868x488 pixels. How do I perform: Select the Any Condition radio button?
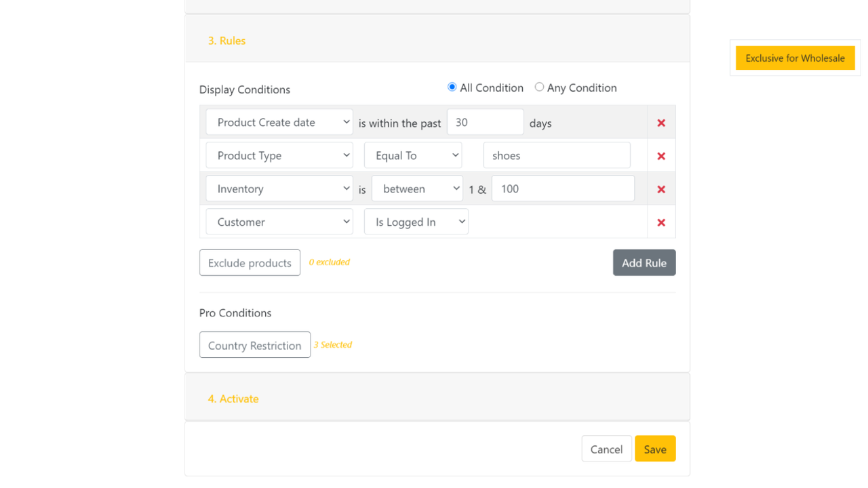coord(539,87)
